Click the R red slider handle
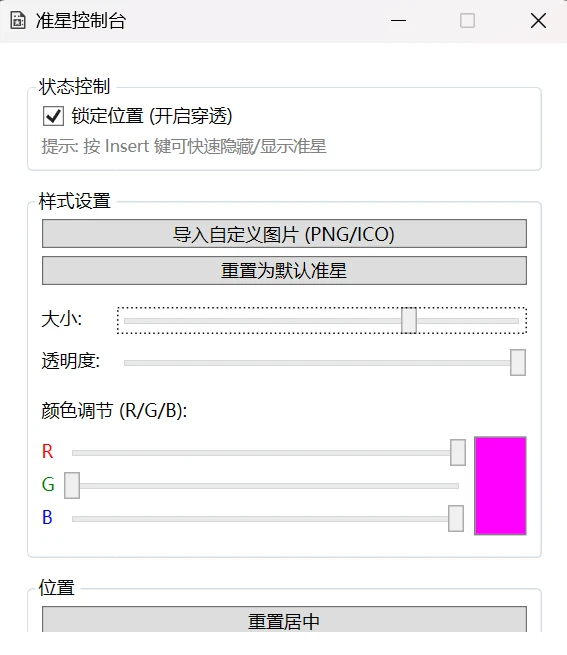Image resolution: width=567 pixels, height=655 pixels. pyautogui.click(x=458, y=452)
